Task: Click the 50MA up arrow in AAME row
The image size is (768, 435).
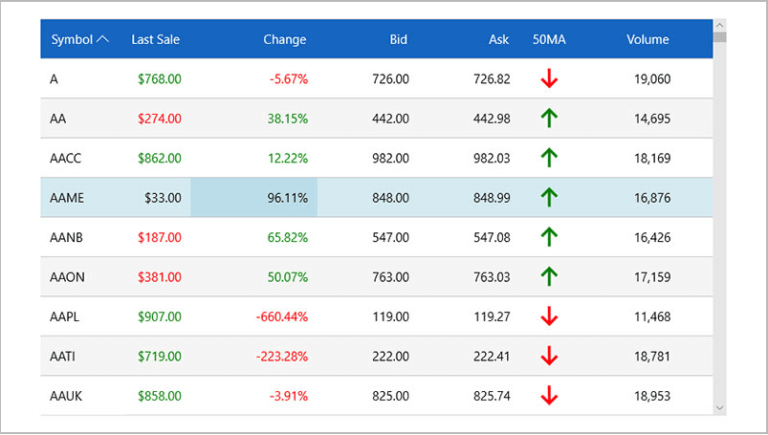Action: (548, 197)
